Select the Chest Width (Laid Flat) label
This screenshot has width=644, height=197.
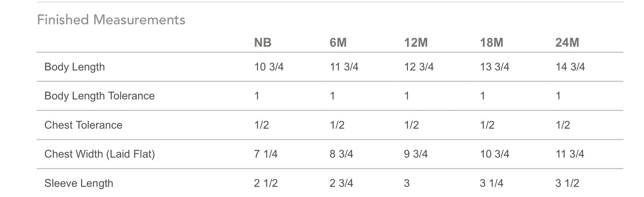pyautogui.click(x=99, y=154)
